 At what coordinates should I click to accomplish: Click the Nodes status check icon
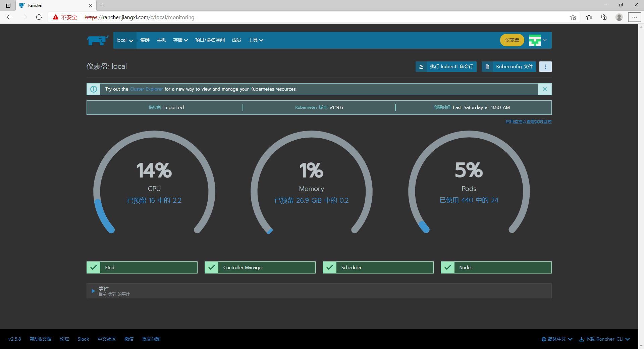pyautogui.click(x=448, y=267)
